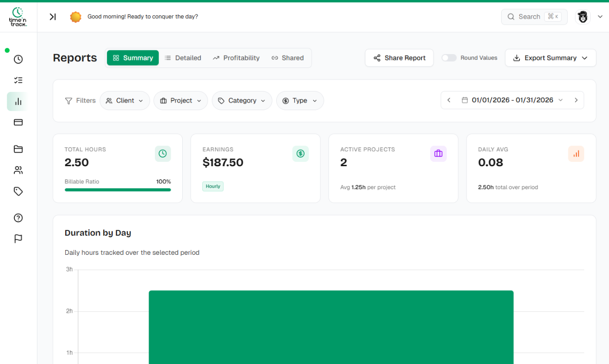The image size is (609, 364).
Task: Click the Billable Ratio progress bar
Action: 117,190
